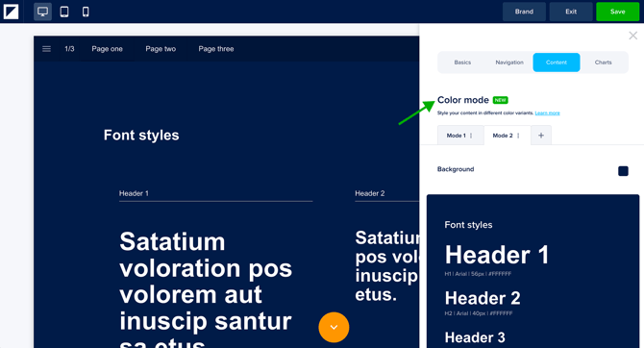Click the app logo icon
The height and width of the screenshot is (348, 644).
click(12, 12)
